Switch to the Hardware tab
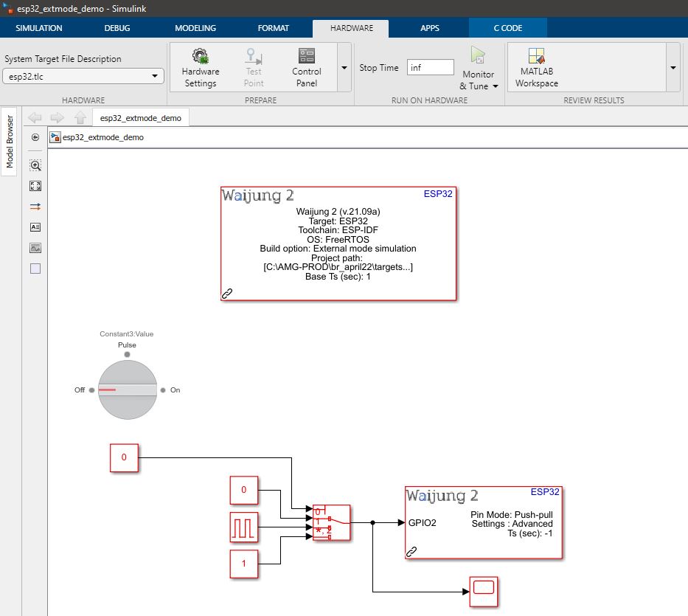Viewport: 688px width, 616px height. click(x=352, y=28)
